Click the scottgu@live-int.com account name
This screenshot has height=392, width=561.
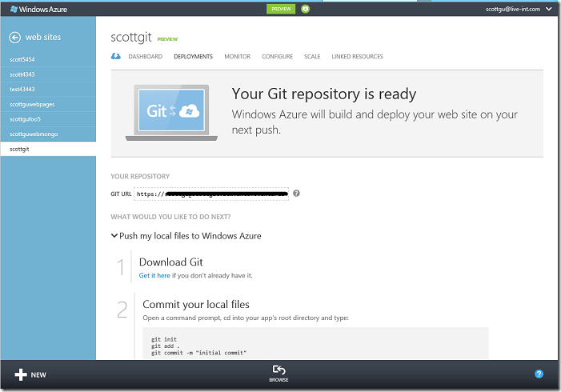[513, 9]
